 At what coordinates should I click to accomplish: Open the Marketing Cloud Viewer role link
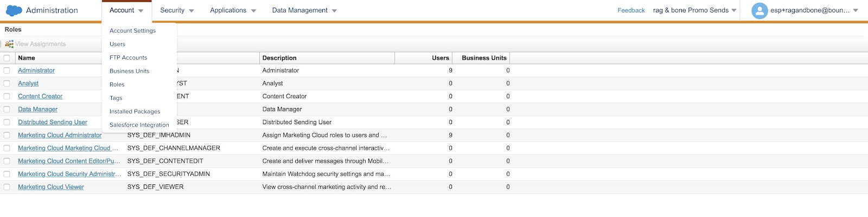pyautogui.click(x=51, y=187)
